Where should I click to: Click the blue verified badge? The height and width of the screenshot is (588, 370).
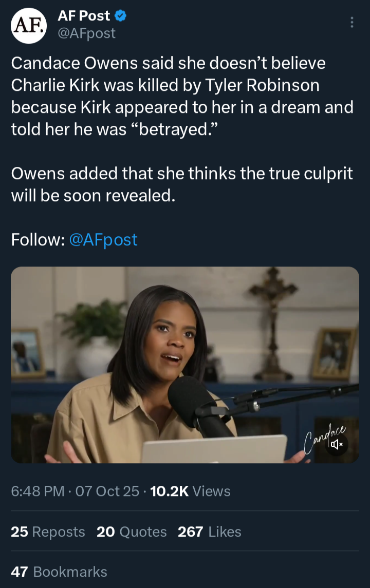pos(120,16)
